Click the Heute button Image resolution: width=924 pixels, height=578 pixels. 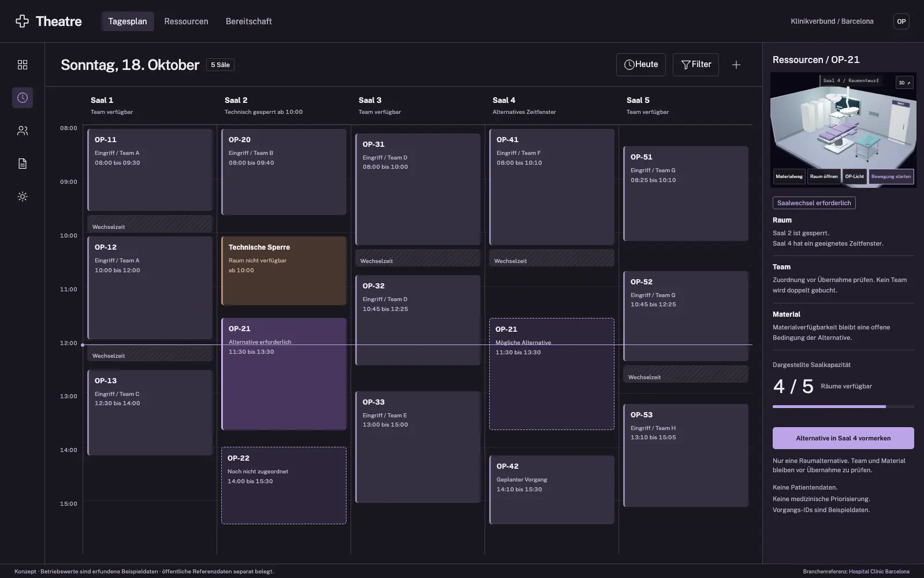pos(641,65)
